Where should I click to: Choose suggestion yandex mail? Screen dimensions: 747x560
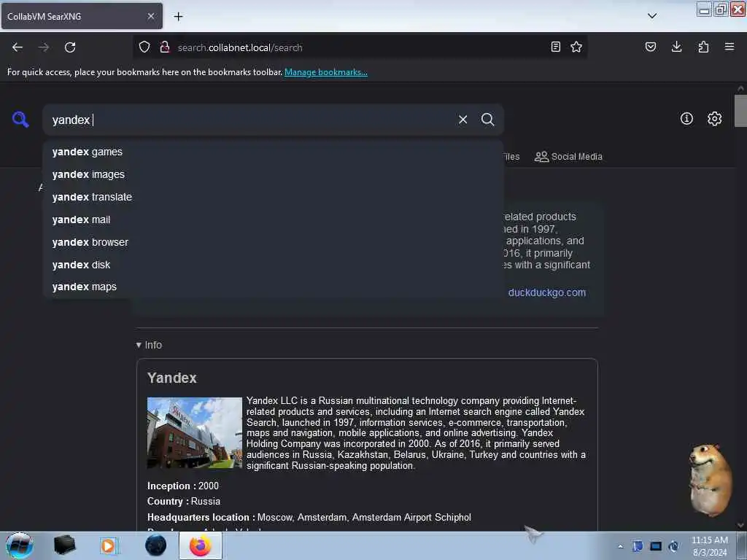coord(273,219)
